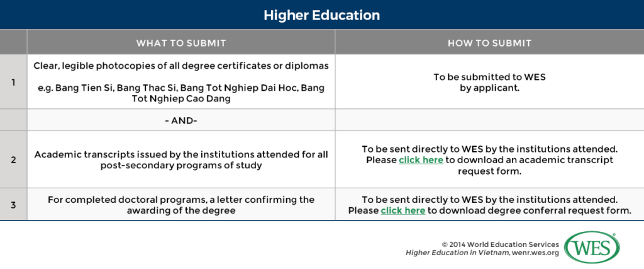The image size is (644, 269).
Task: Click the Higher Education title banner
Action: (x=322, y=14)
